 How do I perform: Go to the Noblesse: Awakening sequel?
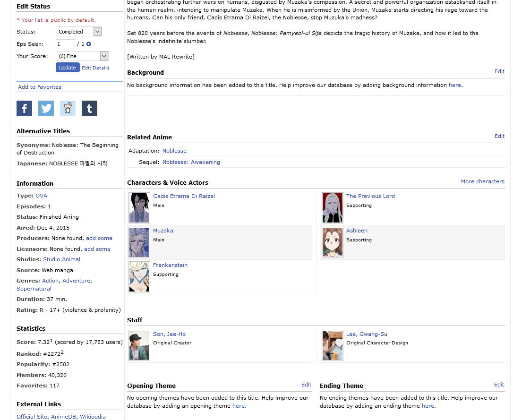coord(191,162)
